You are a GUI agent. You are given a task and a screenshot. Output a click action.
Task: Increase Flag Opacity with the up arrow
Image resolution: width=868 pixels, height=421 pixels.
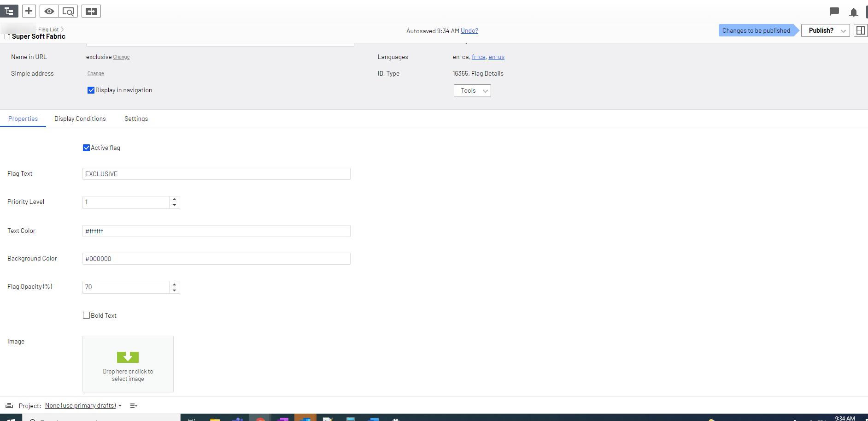pyautogui.click(x=175, y=284)
